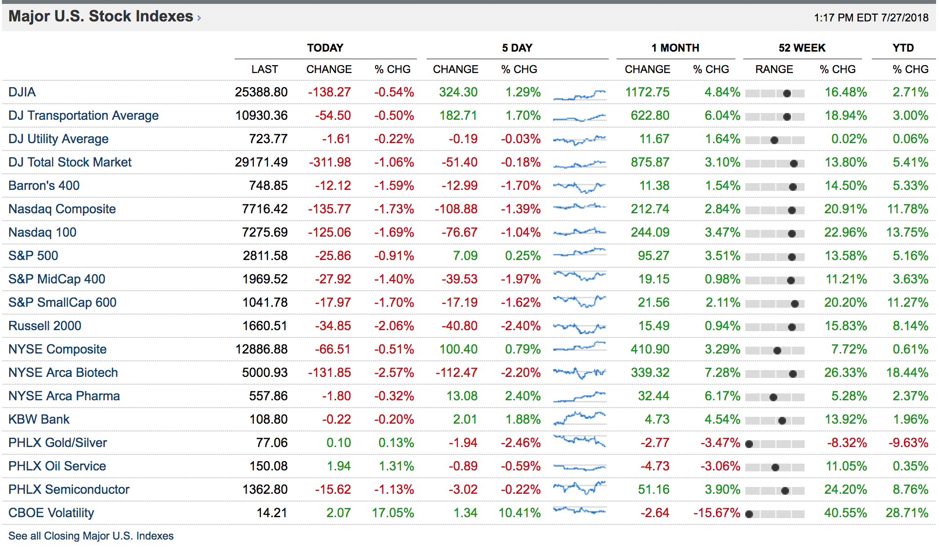Open the DJ Total Stock Market link
Image resolution: width=939 pixels, height=560 pixels.
(70, 162)
